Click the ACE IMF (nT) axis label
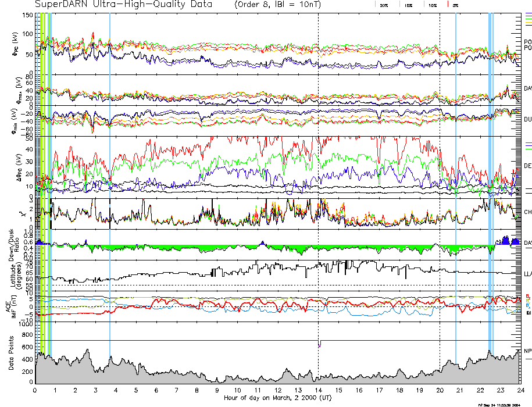Viewport: 532px width, 407px height. click(x=13, y=306)
